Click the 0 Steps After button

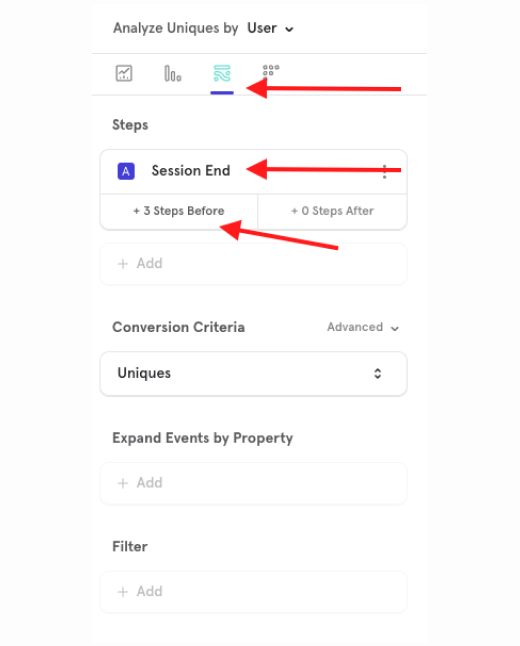pos(332,211)
